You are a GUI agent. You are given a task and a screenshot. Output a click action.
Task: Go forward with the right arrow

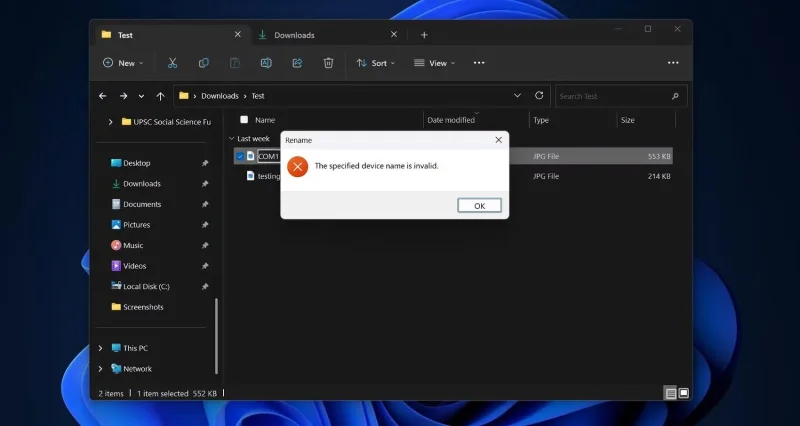point(123,96)
